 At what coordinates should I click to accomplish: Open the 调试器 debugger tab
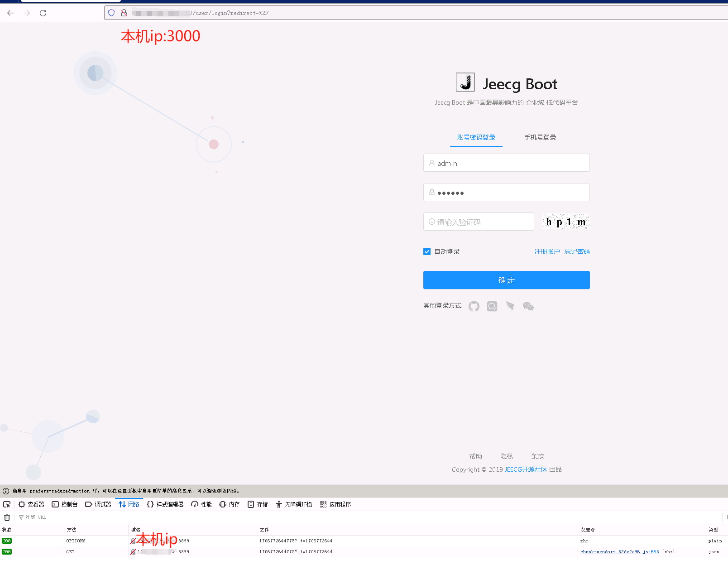point(98,504)
